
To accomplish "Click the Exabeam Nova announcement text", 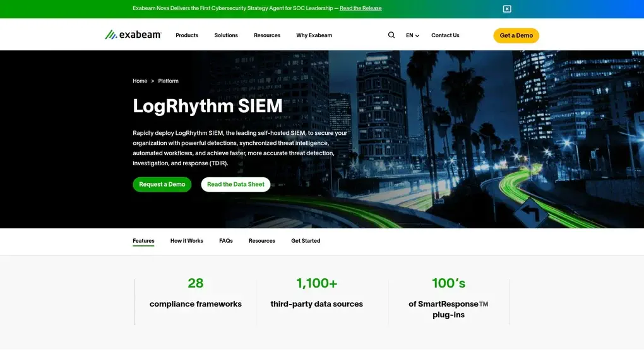I will point(232,8).
